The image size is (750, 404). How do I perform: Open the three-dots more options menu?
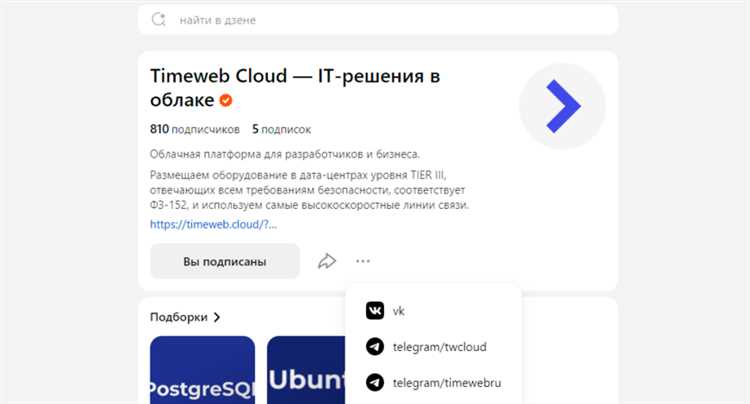tap(363, 261)
